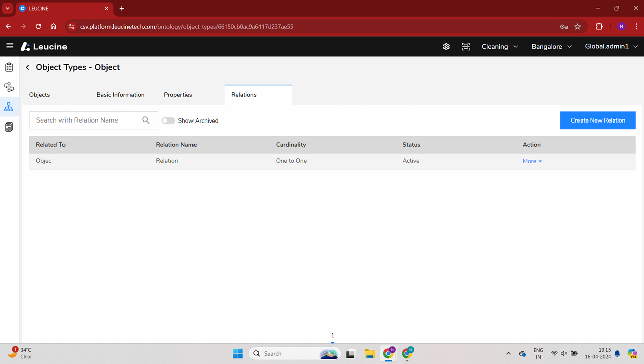The image size is (644, 364).
Task: Expand the Cleaning dropdown
Action: pos(499,47)
